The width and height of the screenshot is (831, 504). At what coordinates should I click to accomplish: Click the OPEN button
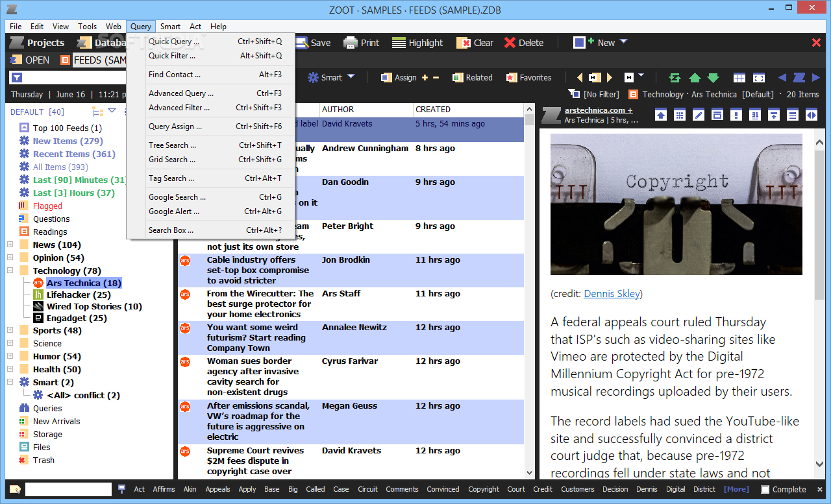(x=30, y=60)
